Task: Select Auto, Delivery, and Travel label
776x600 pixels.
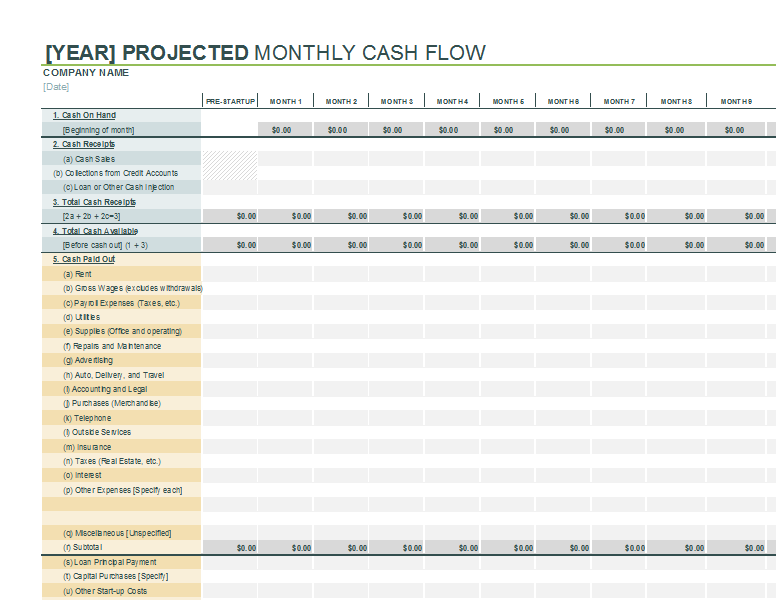Action: [113, 375]
